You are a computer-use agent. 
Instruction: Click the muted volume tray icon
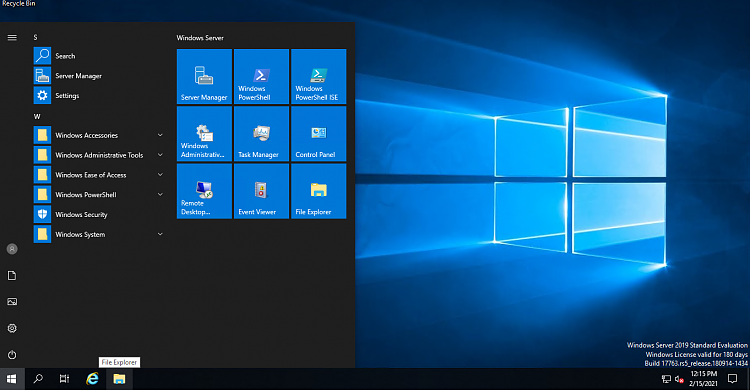(679, 379)
